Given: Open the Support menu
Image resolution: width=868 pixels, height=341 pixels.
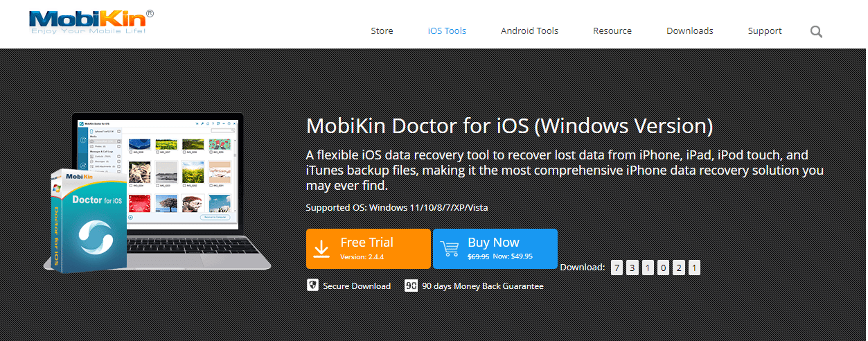Looking at the screenshot, I should pos(765,30).
